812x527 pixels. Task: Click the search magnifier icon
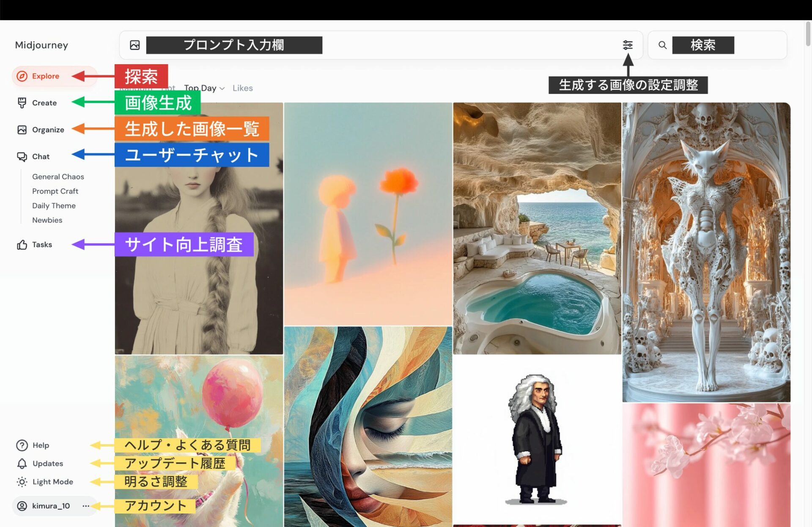point(662,45)
